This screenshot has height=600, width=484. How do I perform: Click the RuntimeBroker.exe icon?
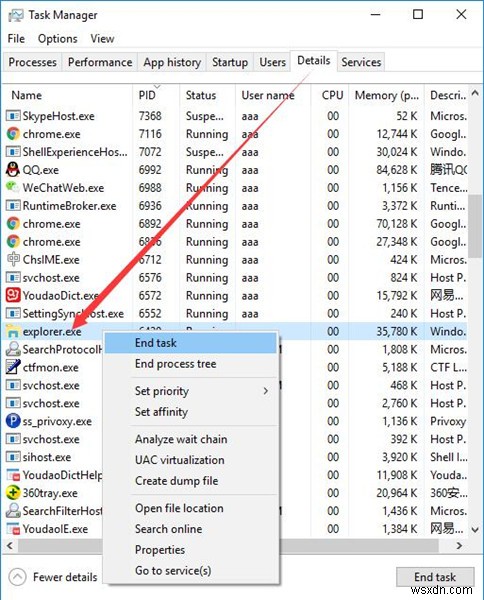point(13,205)
